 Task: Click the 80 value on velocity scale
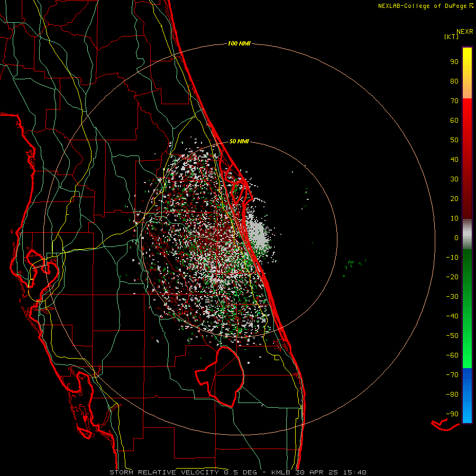tap(454, 81)
